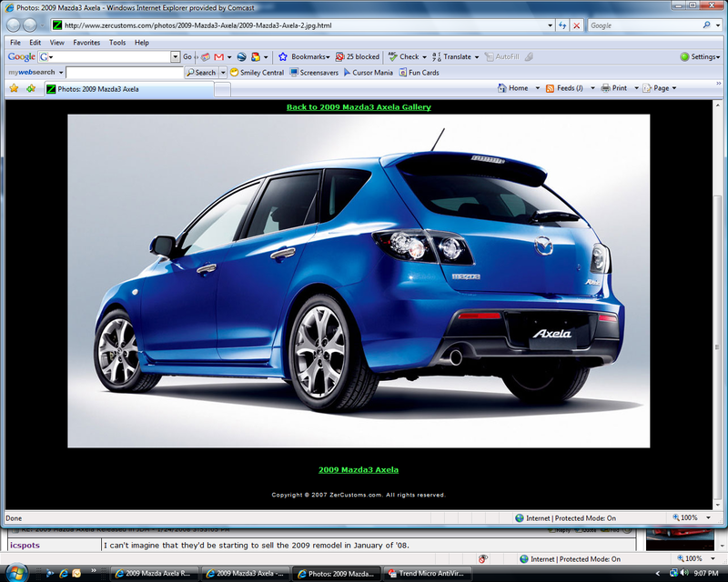Image resolution: width=728 pixels, height=582 pixels.
Task: Click the Add to Favorites star-plus icon
Action: (31, 88)
